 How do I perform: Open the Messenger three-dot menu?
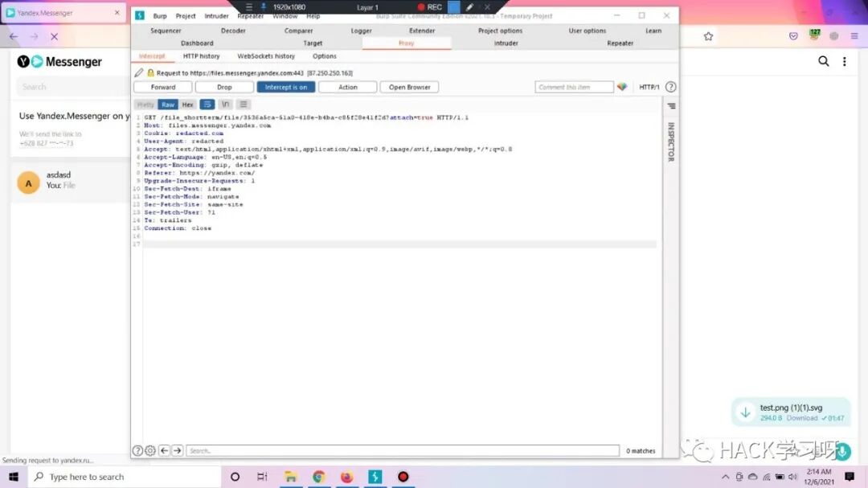click(x=844, y=61)
